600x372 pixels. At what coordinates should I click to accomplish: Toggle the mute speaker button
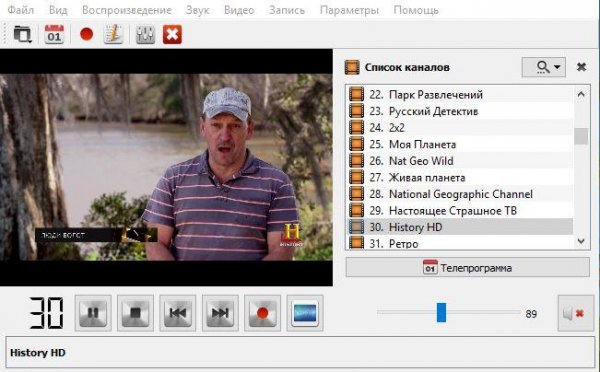pos(576,313)
